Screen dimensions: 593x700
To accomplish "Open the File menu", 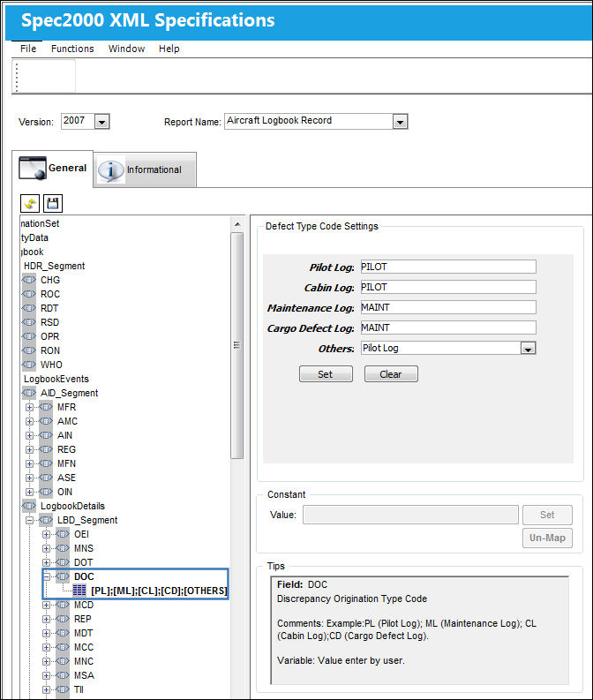I will click(28, 49).
